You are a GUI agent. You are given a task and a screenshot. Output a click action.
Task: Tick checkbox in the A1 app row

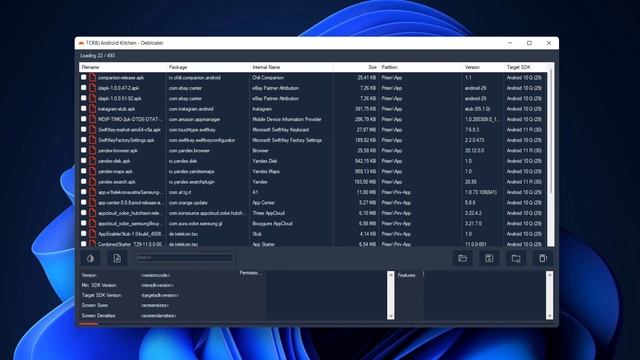click(84, 192)
